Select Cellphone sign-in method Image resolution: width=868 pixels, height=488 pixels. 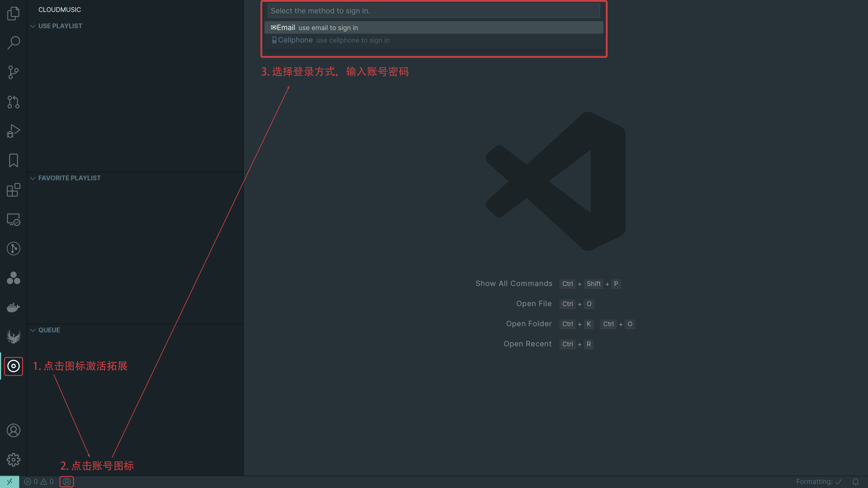[434, 40]
